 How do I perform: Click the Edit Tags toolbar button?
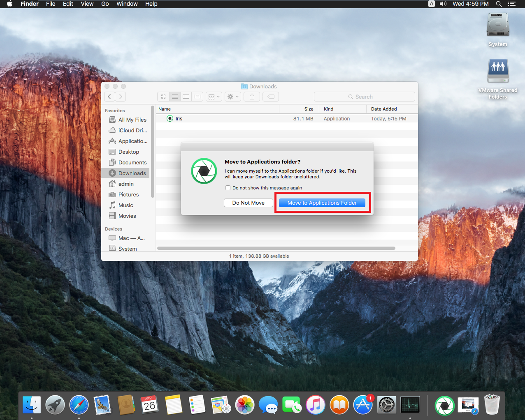(x=271, y=97)
